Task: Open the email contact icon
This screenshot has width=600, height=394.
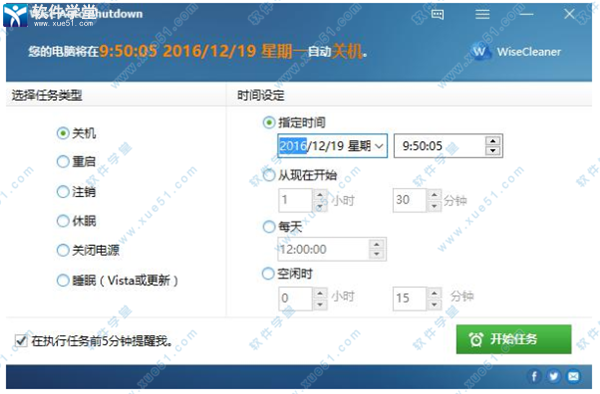Action: click(573, 376)
